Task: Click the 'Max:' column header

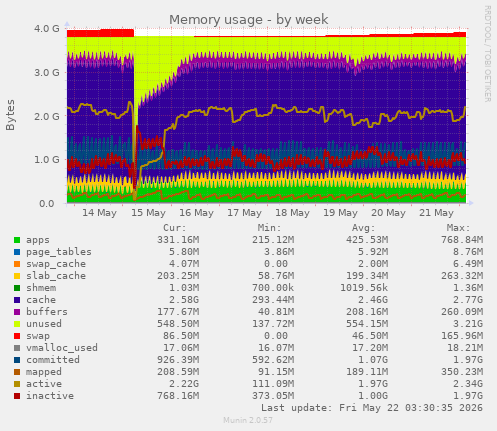Action: [458, 228]
